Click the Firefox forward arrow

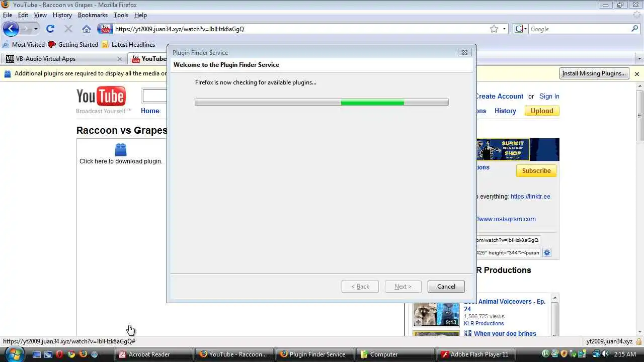click(26, 29)
